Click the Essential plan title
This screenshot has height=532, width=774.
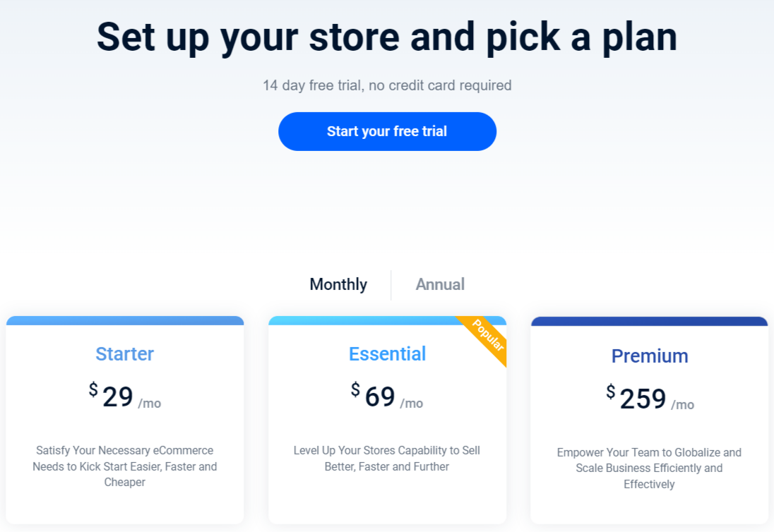point(387,354)
